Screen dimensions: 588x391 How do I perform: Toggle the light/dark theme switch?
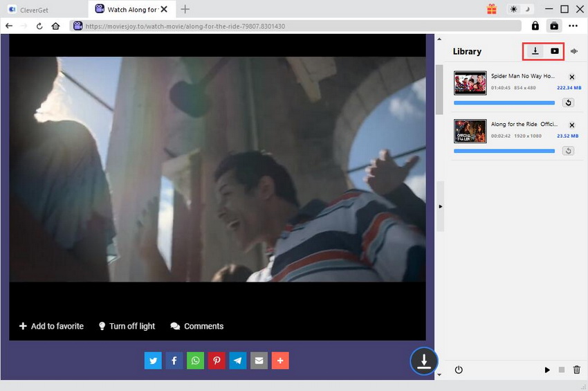pyautogui.click(x=520, y=9)
